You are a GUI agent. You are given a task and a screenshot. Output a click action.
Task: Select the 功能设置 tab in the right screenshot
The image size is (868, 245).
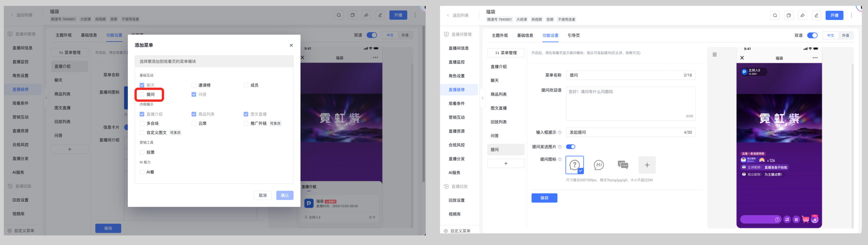(550, 36)
